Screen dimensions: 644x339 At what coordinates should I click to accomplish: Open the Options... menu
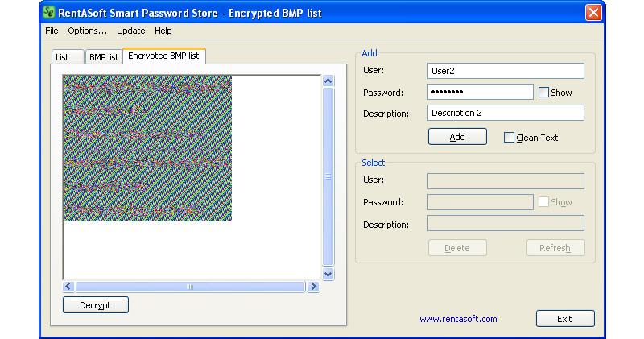pyautogui.click(x=88, y=31)
